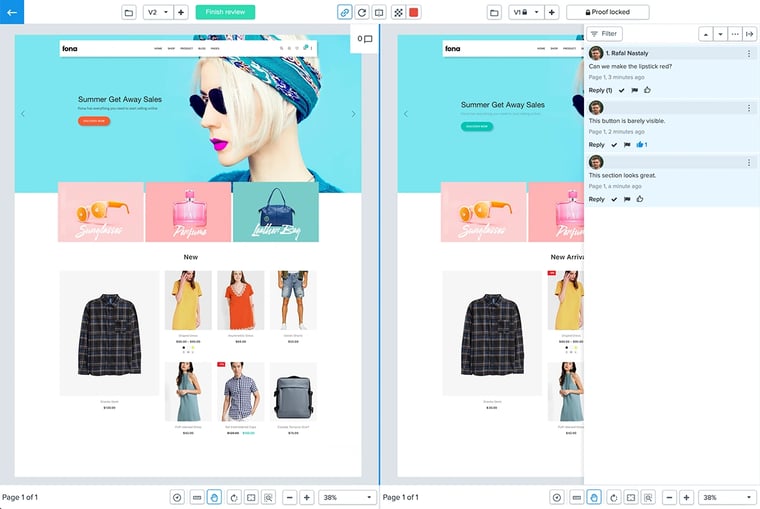This screenshot has width=760, height=509.
Task: Click Reply (1) under the lipstick comment
Action: pos(600,90)
